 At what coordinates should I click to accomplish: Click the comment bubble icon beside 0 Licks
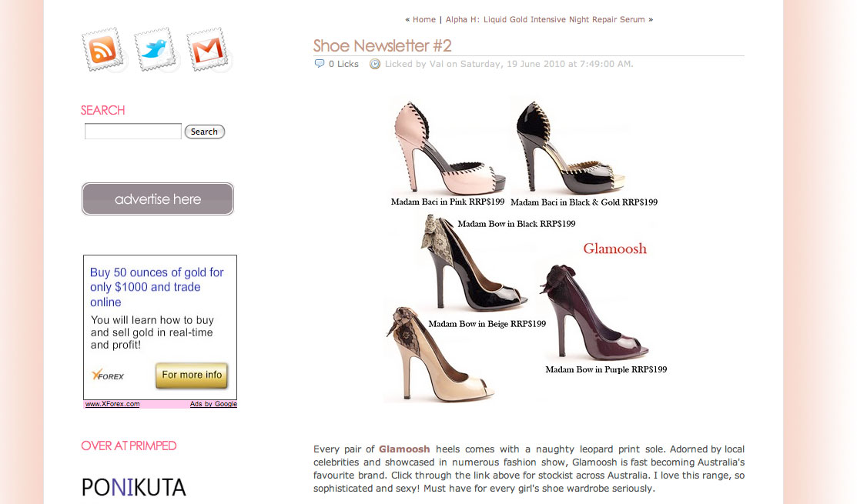[x=320, y=64]
